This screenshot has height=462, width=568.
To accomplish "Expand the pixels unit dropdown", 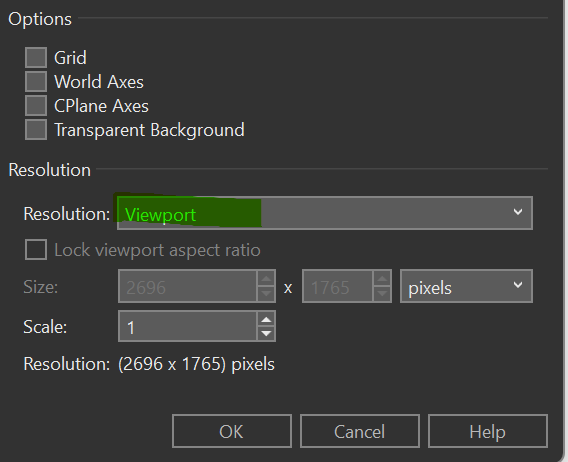I will coord(466,286).
